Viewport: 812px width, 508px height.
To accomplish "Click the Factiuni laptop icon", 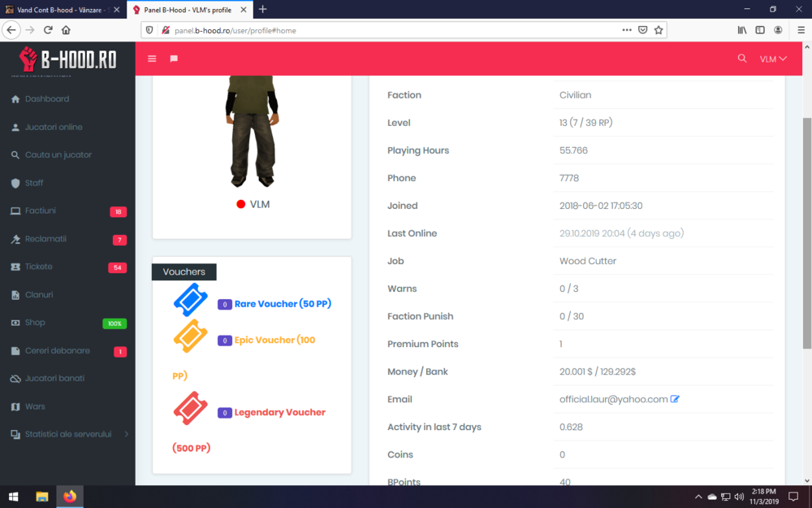I will tap(15, 211).
